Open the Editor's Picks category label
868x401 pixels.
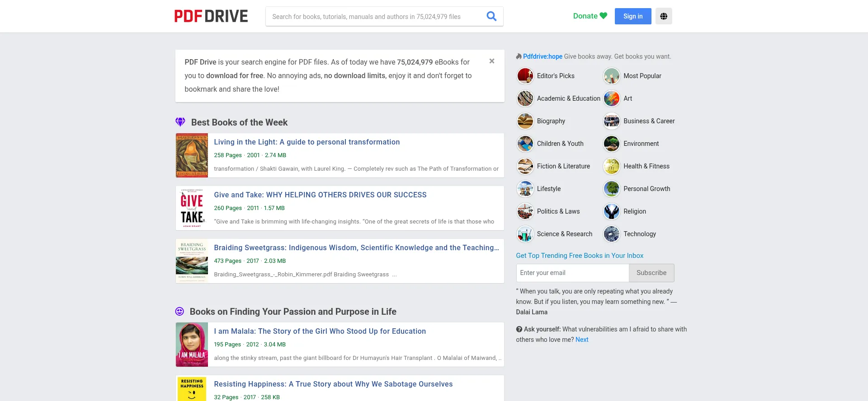pyautogui.click(x=556, y=76)
